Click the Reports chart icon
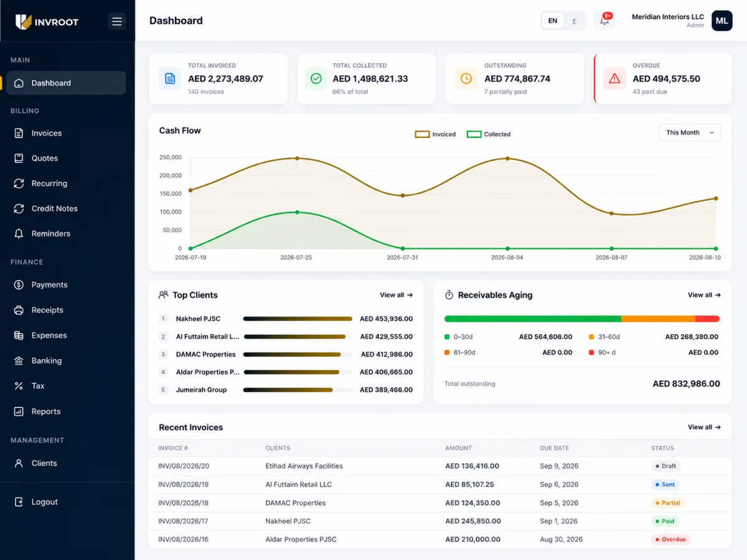This screenshot has width=747, height=560. coord(19,411)
